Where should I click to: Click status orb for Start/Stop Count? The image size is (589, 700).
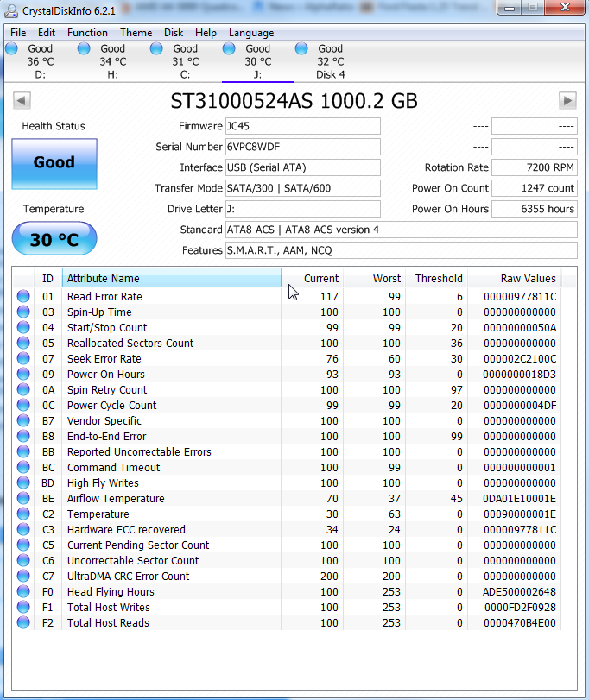tap(23, 327)
